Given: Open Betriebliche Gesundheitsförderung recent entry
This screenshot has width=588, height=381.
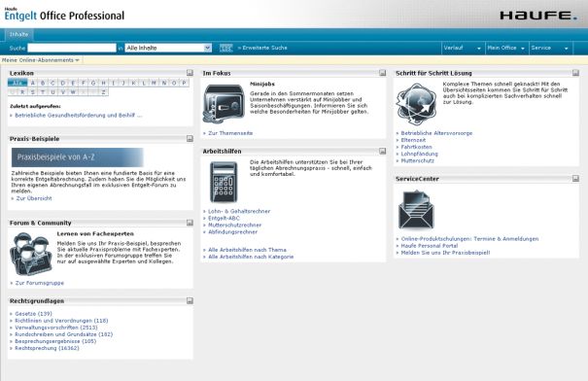Looking at the screenshot, I should coord(79,115).
